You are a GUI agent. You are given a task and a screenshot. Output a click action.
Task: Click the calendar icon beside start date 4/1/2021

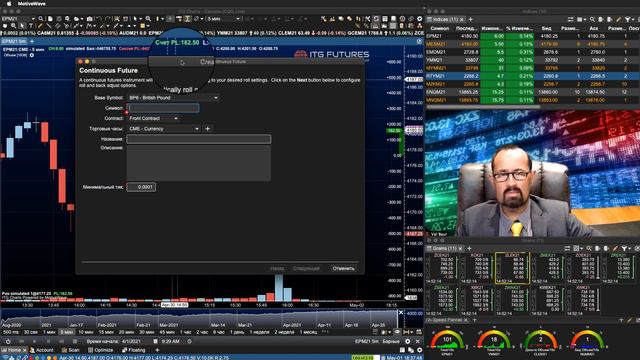(x=155, y=341)
